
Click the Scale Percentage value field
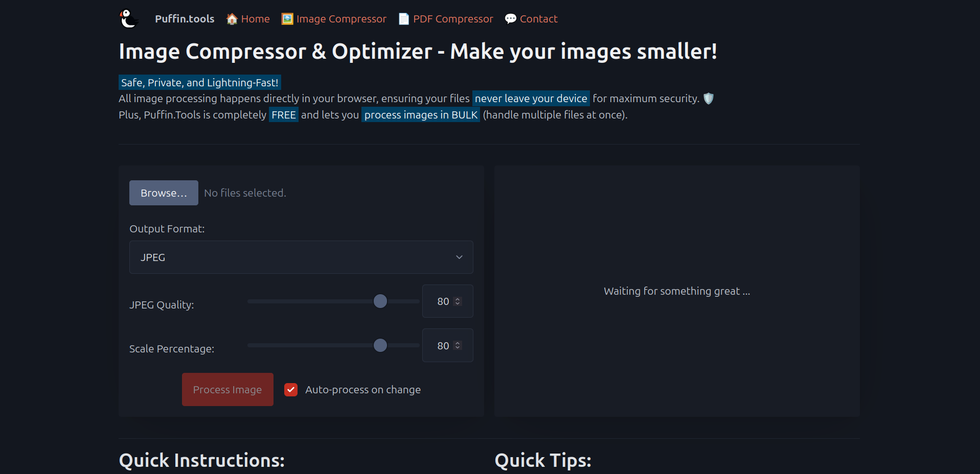tap(443, 345)
